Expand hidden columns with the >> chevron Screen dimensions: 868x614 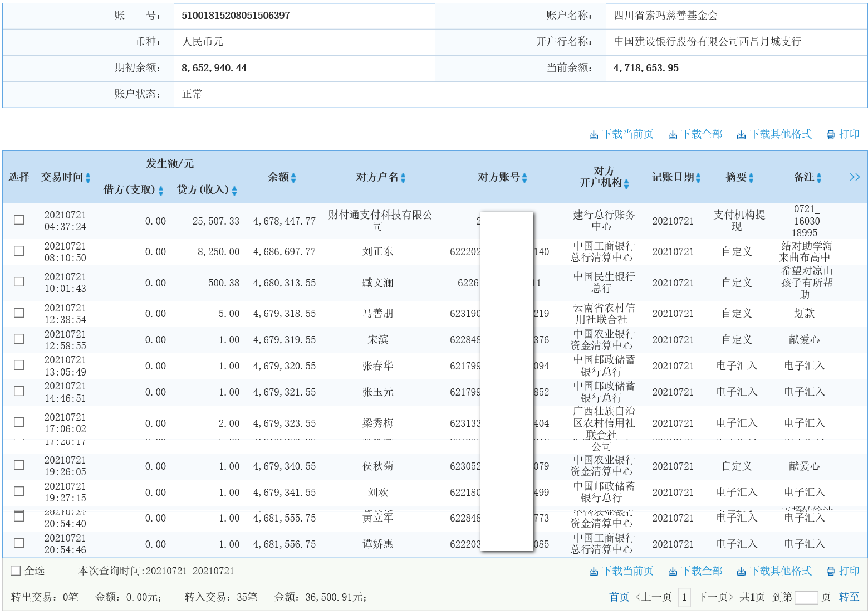(x=855, y=177)
